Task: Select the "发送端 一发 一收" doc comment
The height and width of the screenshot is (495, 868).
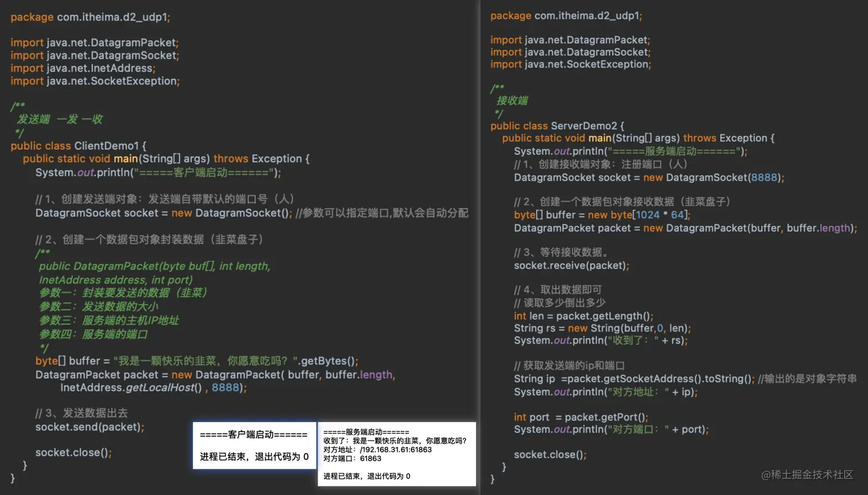Action: coord(60,119)
